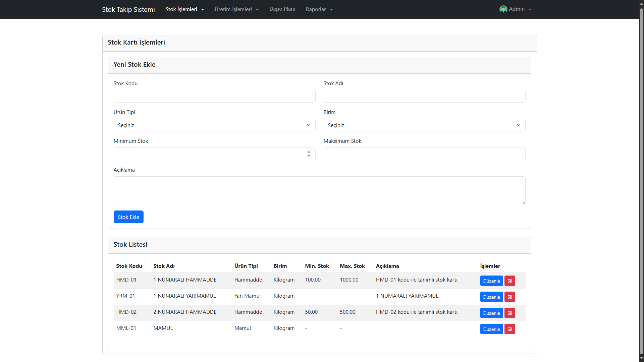Screen dimensions: 644x362
Task: Open Stok İşlemleri menu
Action: point(185,9)
